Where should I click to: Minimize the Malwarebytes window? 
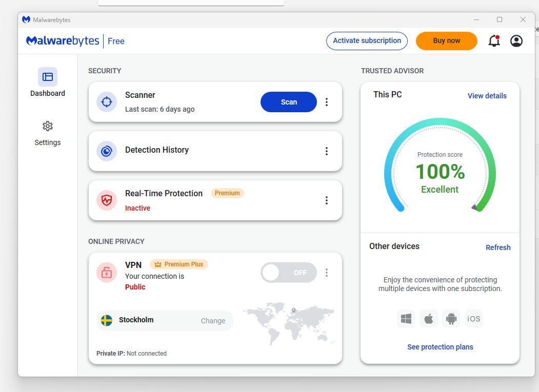(476, 19)
